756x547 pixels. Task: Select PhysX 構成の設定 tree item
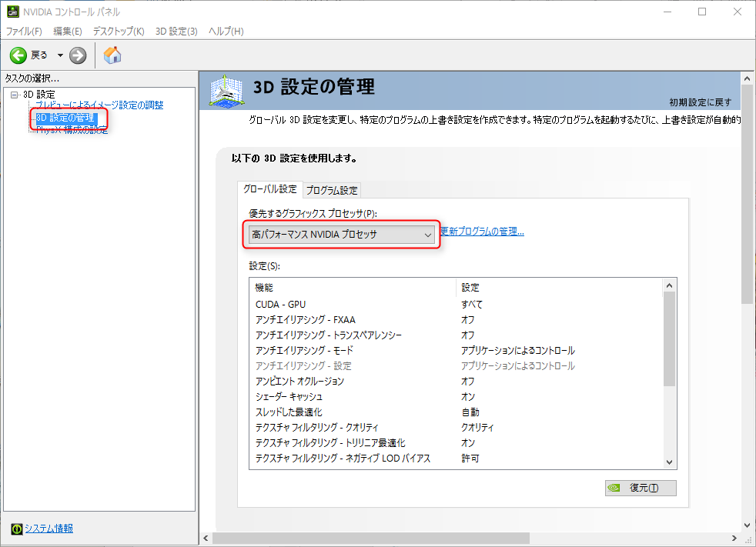pyautogui.click(x=72, y=130)
